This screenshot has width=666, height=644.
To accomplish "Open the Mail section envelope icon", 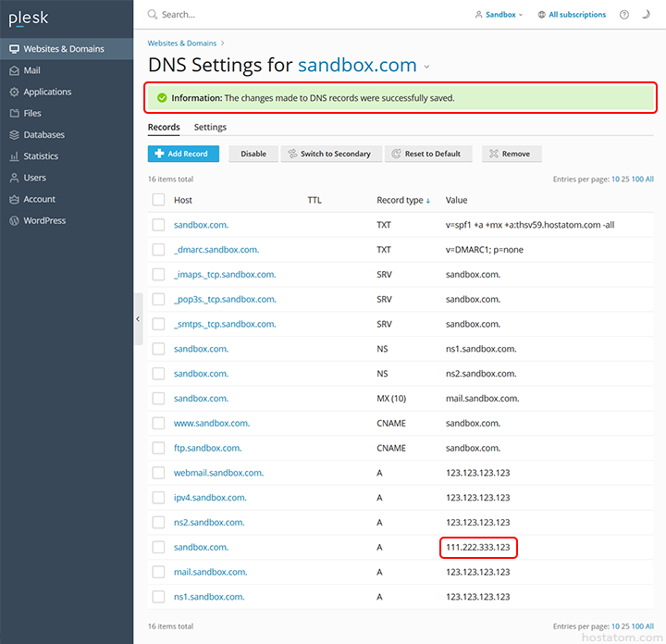I will [14, 70].
